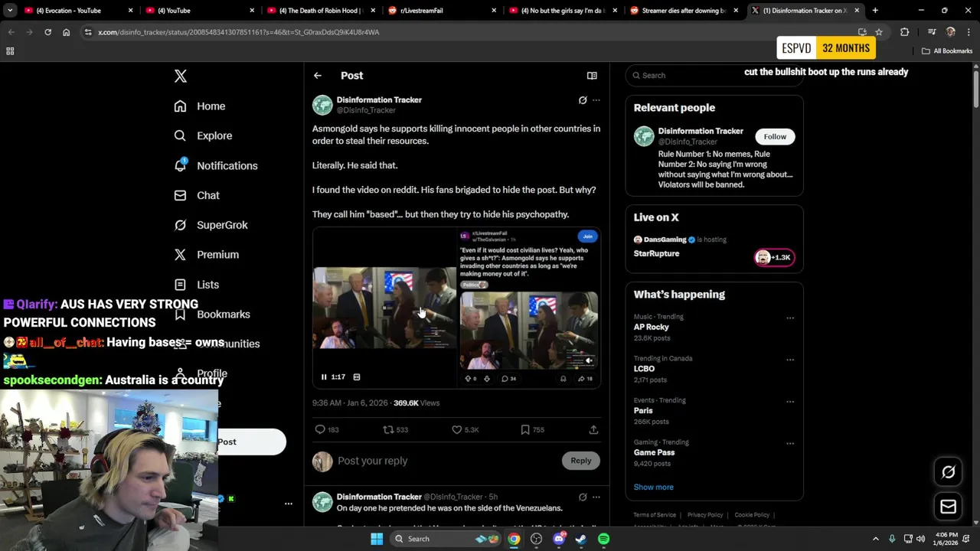980x551 pixels.
Task: Open more options on main post
Action: (x=596, y=100)
